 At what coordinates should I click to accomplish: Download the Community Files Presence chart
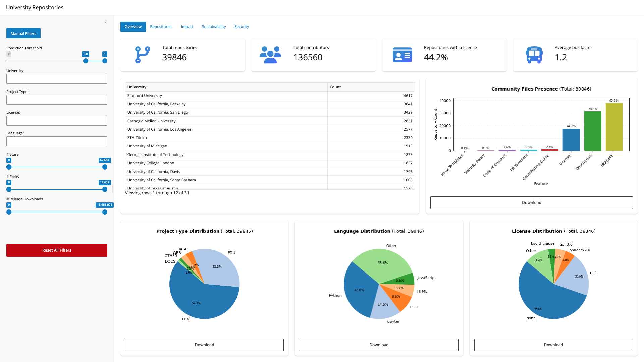(x=531, y=203)
